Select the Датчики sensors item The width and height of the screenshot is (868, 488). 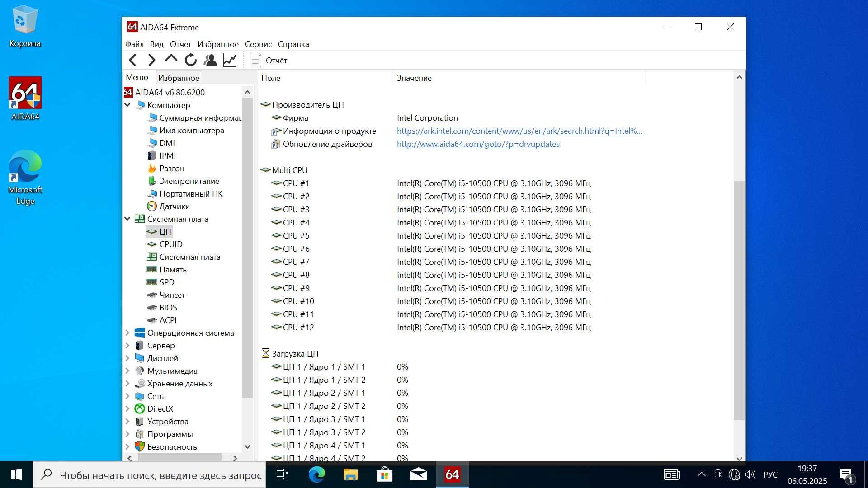tap(175, 206)
